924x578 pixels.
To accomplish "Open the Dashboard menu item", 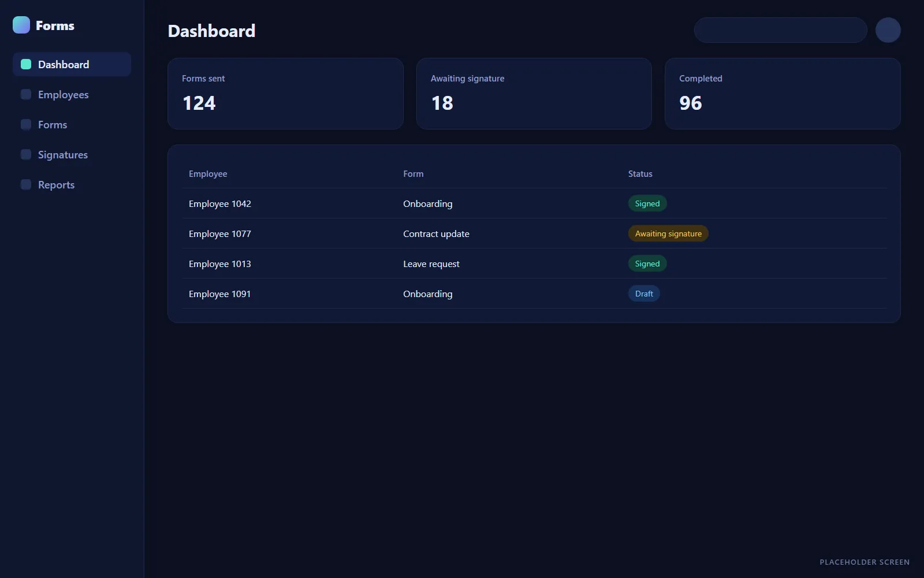I will [72, 64].
